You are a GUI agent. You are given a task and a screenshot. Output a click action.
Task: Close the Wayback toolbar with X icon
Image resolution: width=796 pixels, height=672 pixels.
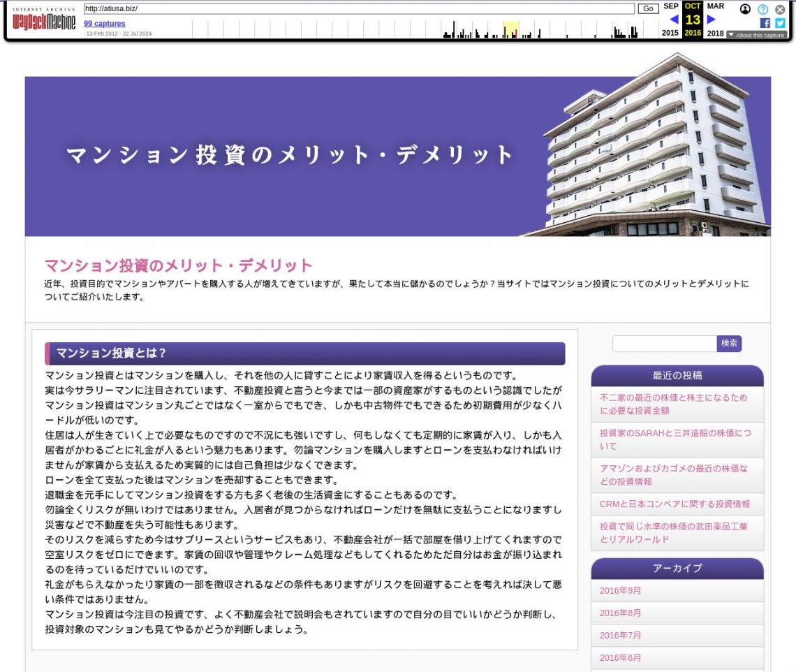780,9
